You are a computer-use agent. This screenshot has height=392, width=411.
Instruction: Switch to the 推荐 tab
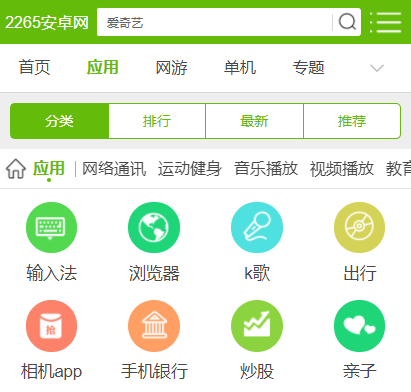(x=352, y=121)
